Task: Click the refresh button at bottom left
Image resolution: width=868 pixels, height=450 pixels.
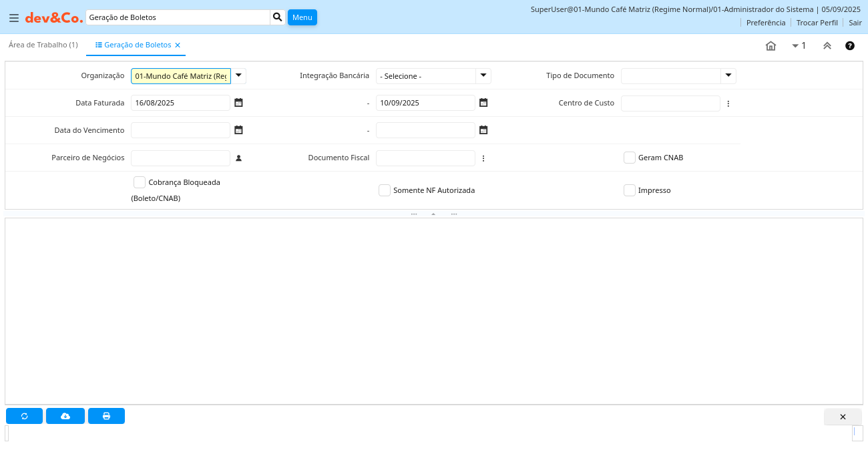Action: (24, 416)
